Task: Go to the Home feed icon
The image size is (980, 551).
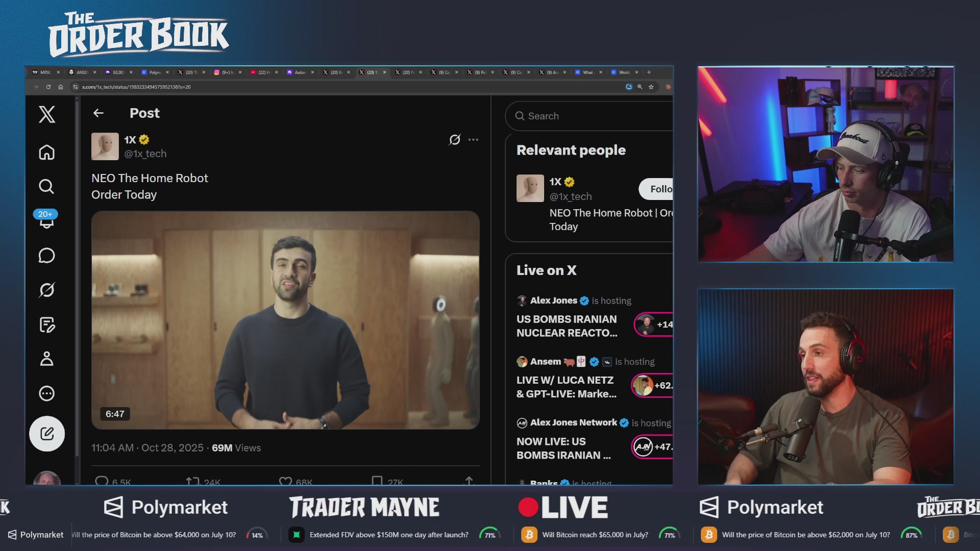Action: click(x=47, y=152)
